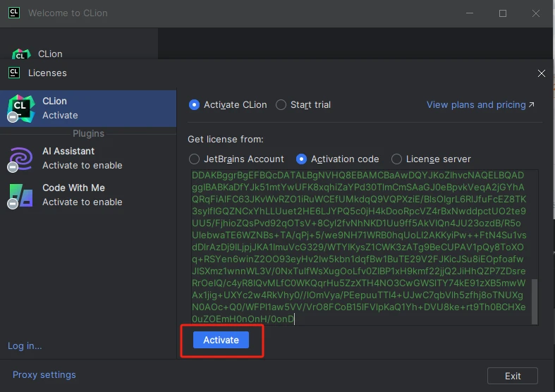
Task: Select the Activate CLion radio option
Action: tap(195, 104)
